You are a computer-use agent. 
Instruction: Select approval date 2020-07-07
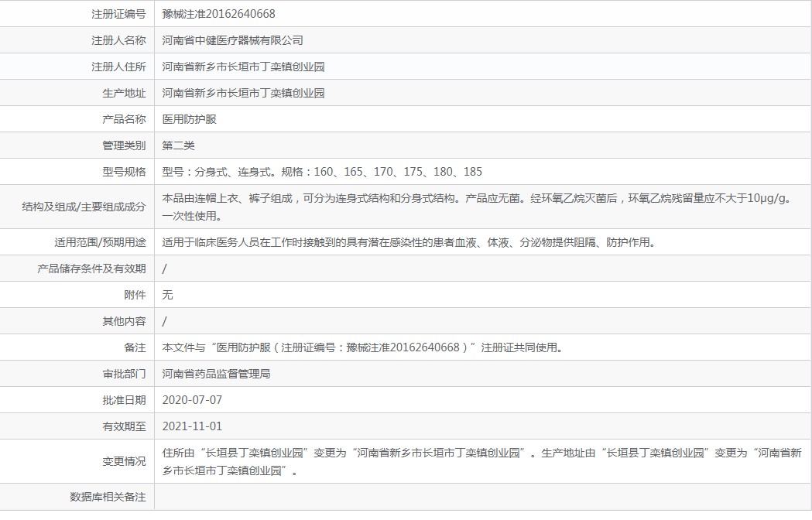coord(192,400)
